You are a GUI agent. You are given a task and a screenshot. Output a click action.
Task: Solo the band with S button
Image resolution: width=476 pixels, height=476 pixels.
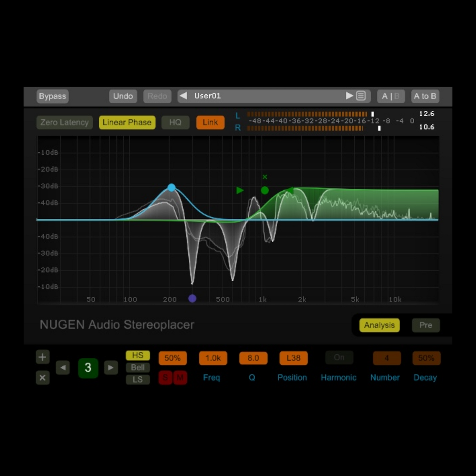click(165, 378)
